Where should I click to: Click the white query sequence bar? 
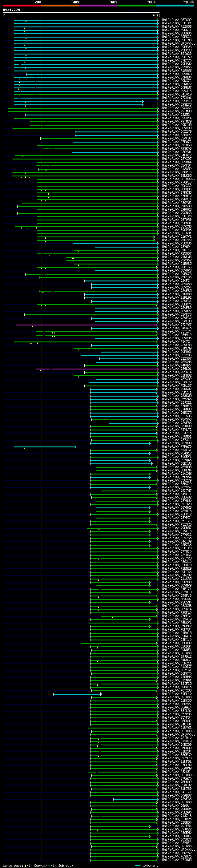click(81, 13)
